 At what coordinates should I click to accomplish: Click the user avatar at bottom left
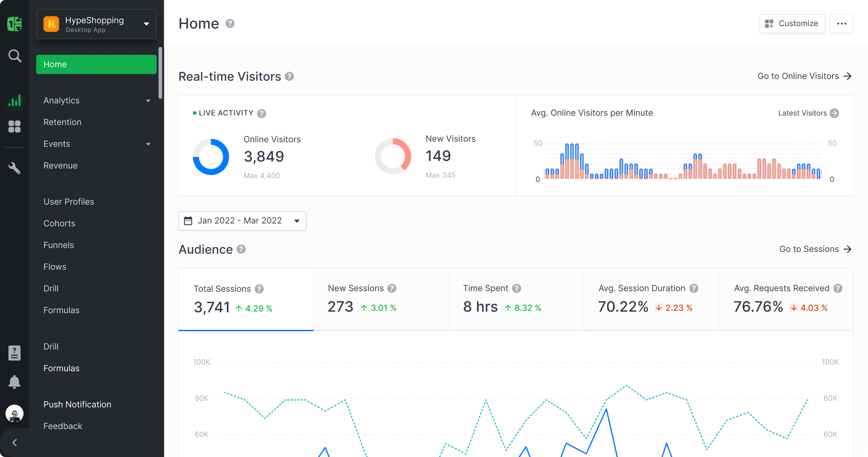(14, 413)
